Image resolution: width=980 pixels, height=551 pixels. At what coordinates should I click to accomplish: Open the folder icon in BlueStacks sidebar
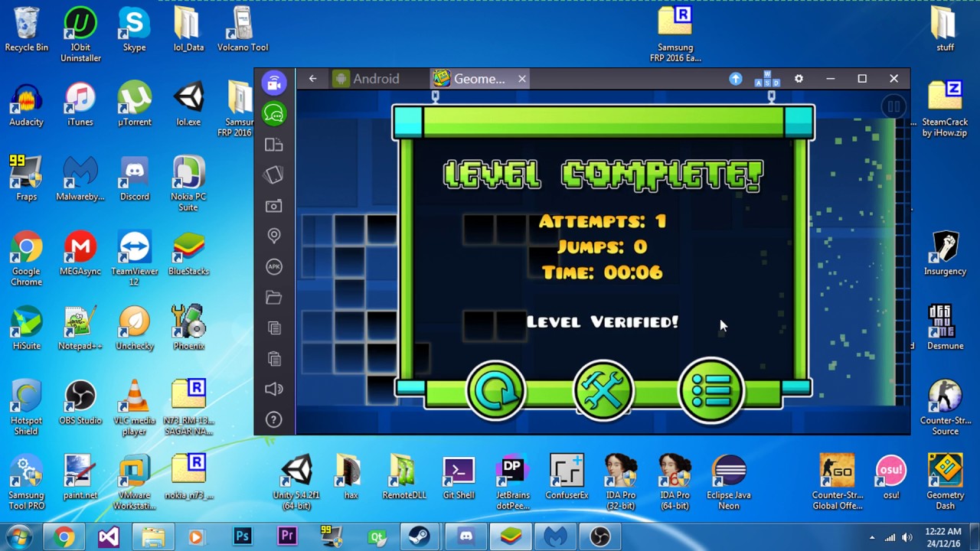274,298
